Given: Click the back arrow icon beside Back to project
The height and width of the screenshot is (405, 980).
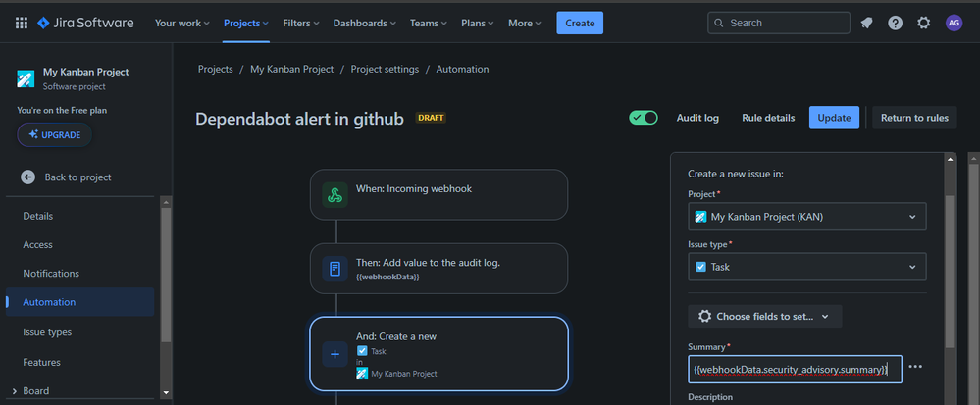Looking at the screenshot, I should 27,177.
